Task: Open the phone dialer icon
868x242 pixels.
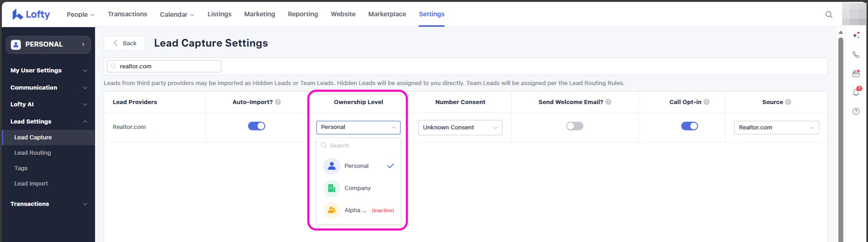Action: [856, 54]
